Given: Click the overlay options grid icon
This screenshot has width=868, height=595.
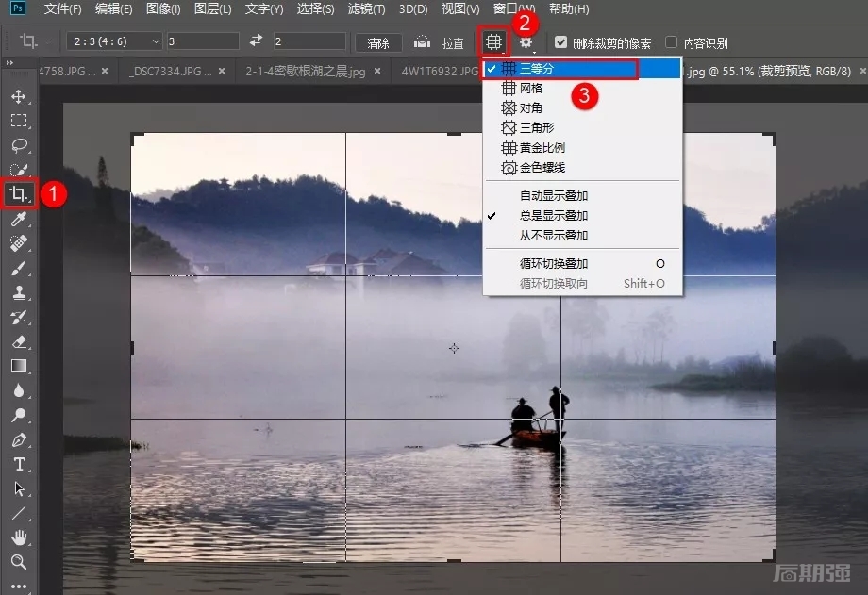Looking at the screenshot, I should [492, 42].
